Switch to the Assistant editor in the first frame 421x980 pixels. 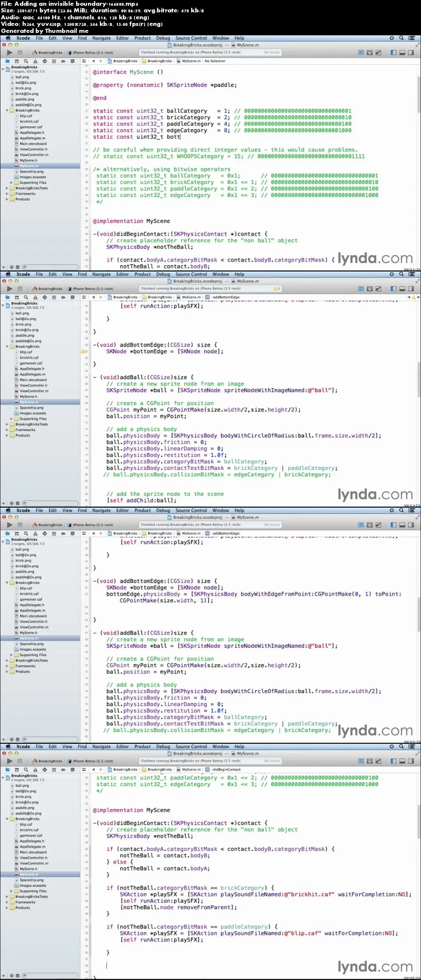(370, 53)
